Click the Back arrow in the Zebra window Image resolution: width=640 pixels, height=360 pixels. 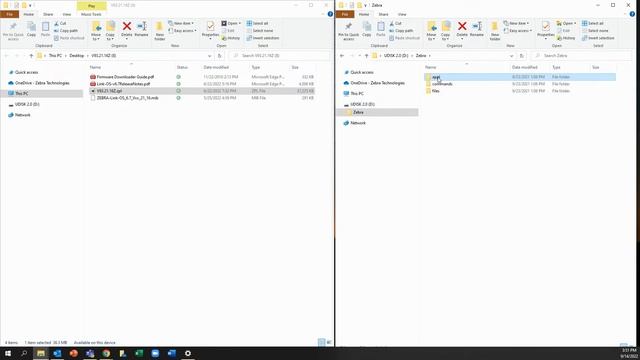tap(342, 56)
